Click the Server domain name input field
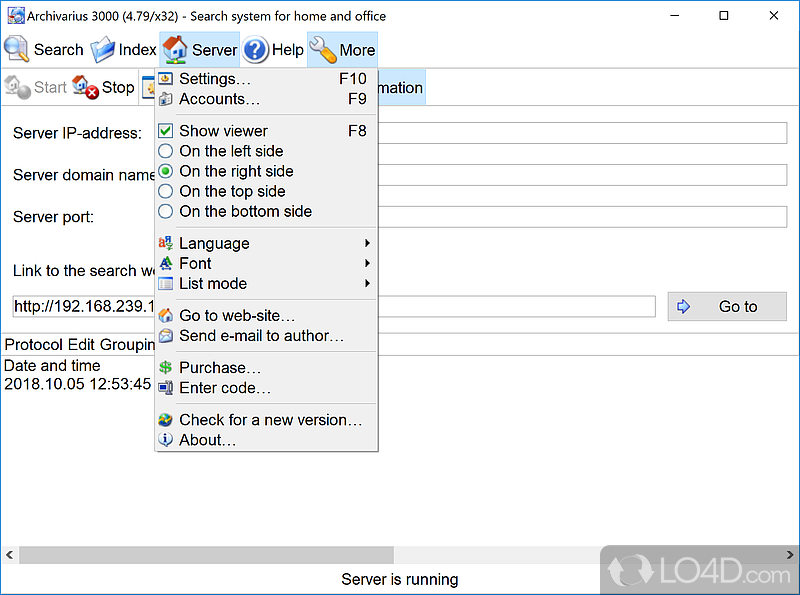 pyautogui.click(x=582, y=175)
